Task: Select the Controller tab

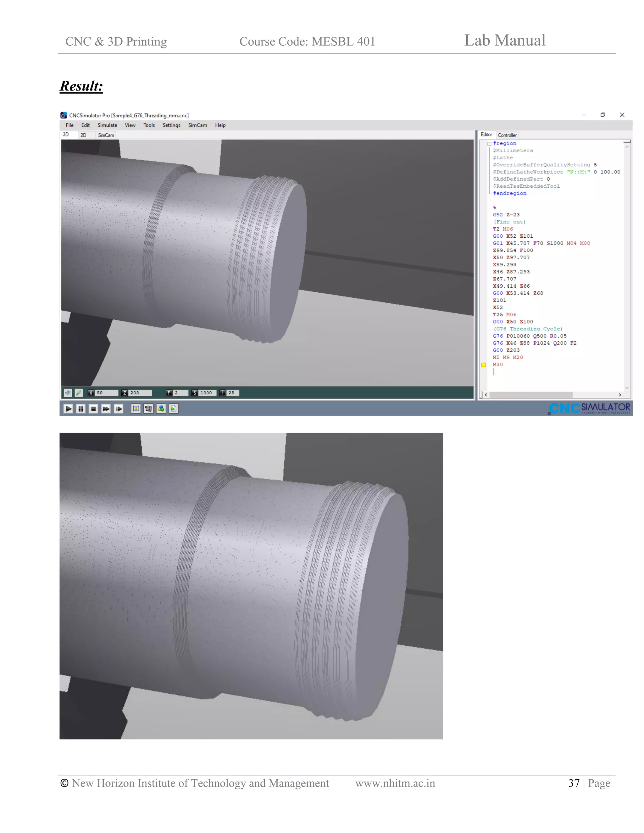Action: click(508, 135)
